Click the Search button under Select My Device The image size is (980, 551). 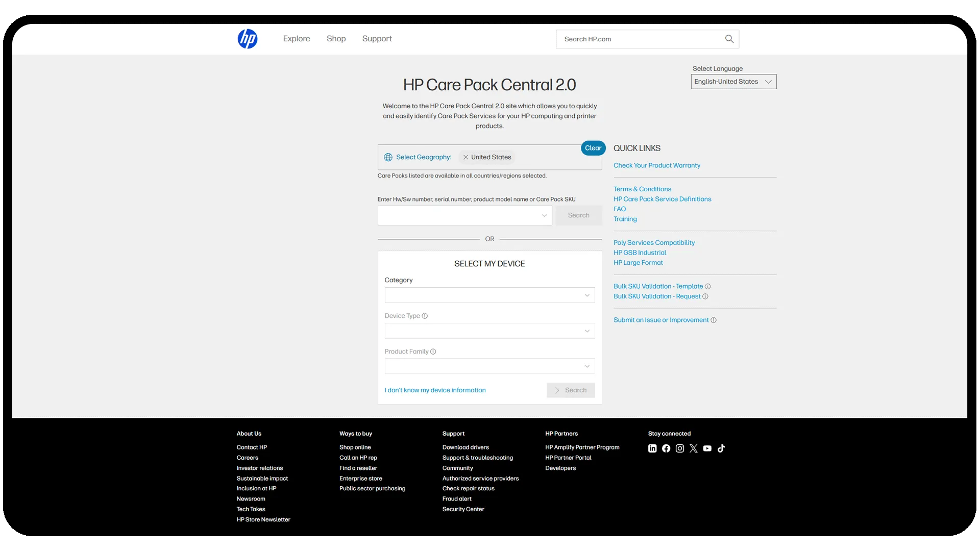coord(571,390)
